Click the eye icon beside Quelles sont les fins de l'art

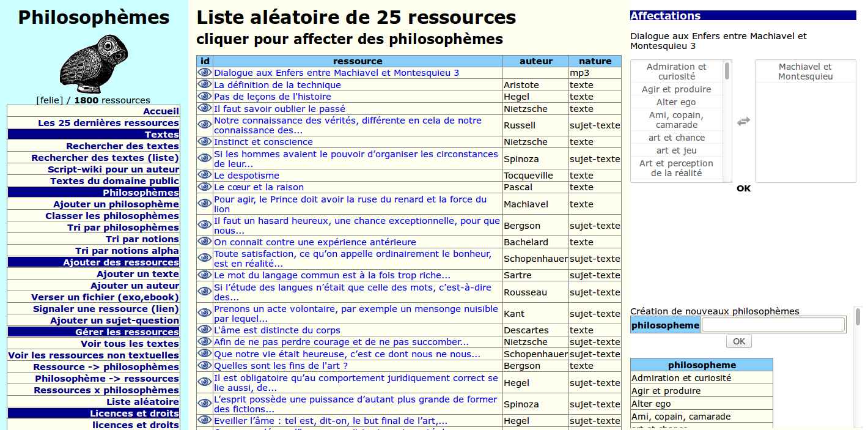204,365
